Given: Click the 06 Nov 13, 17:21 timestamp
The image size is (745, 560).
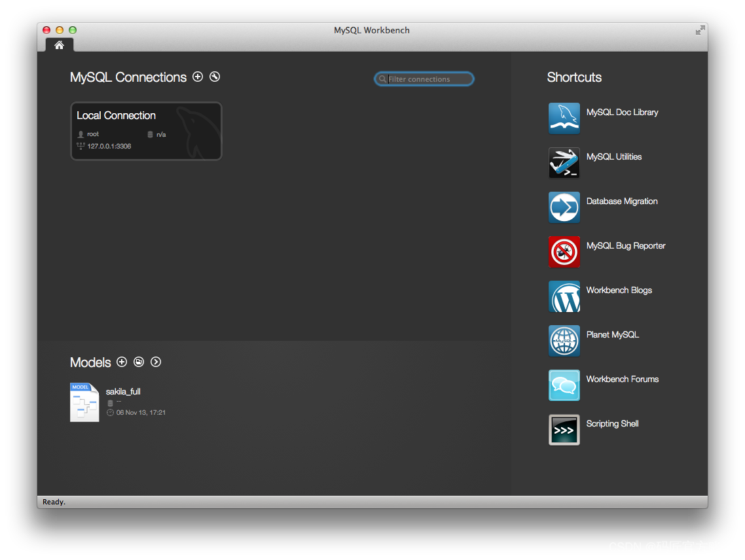Looking at the screenshot, I should point(141,412).
